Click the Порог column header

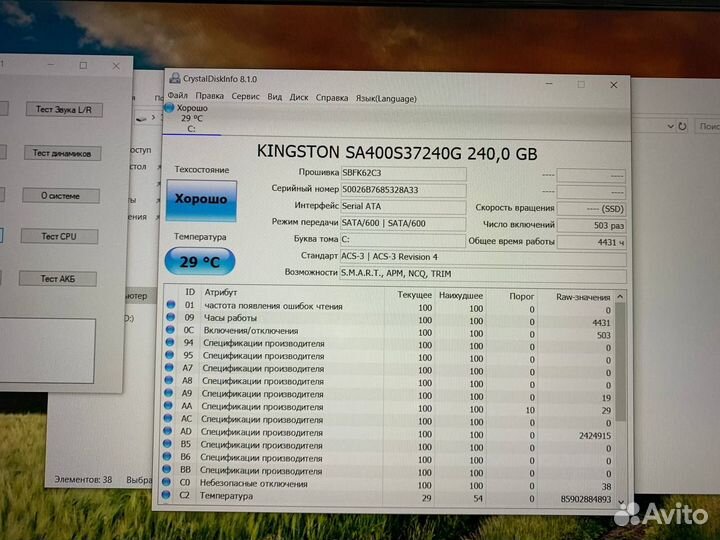point(522,296)
